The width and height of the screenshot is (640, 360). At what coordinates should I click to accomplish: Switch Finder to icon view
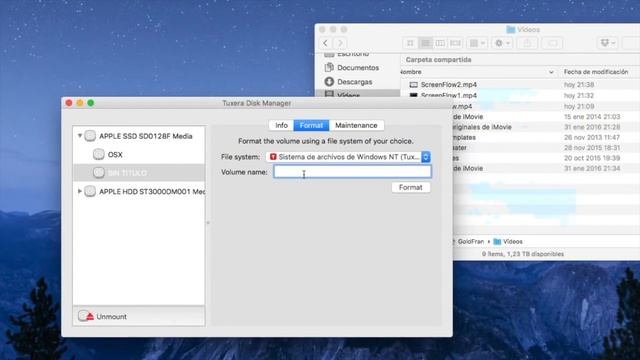pos(410,43)
